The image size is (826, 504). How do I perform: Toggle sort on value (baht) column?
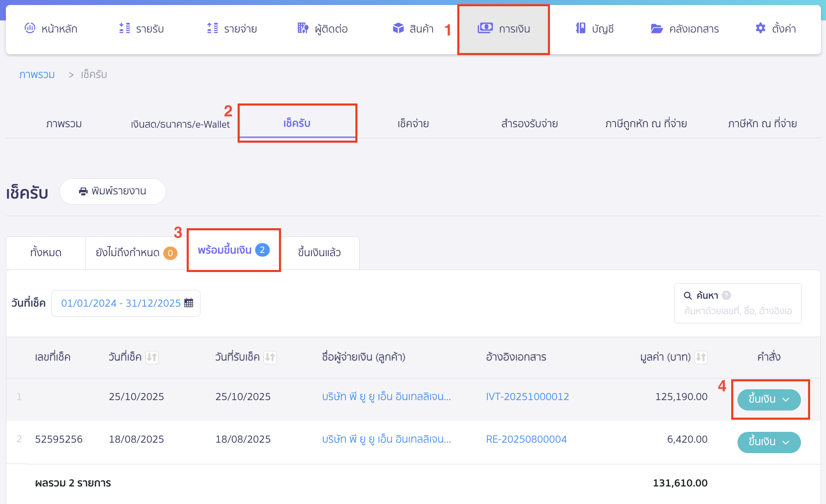[701, 357]
